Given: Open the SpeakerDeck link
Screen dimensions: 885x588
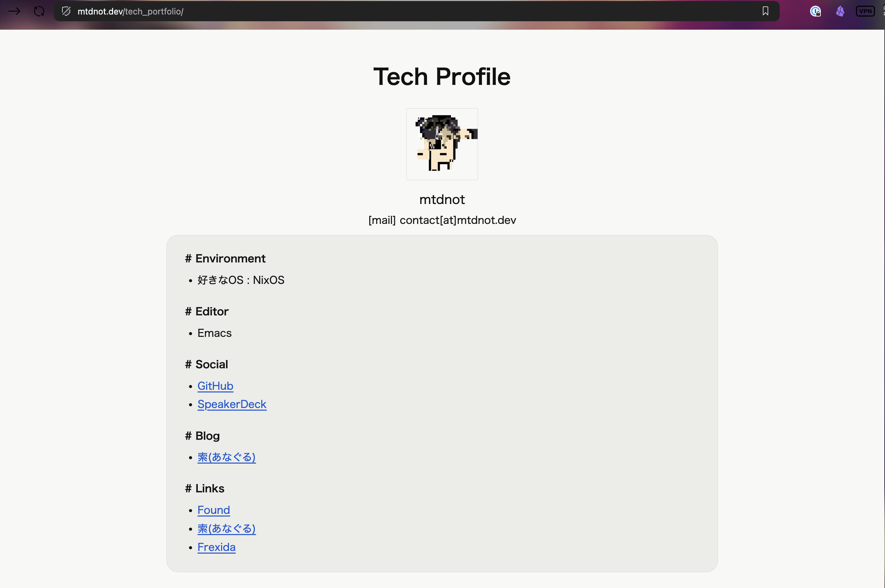Looking at the screenshot, I should (x=232, y=404).
